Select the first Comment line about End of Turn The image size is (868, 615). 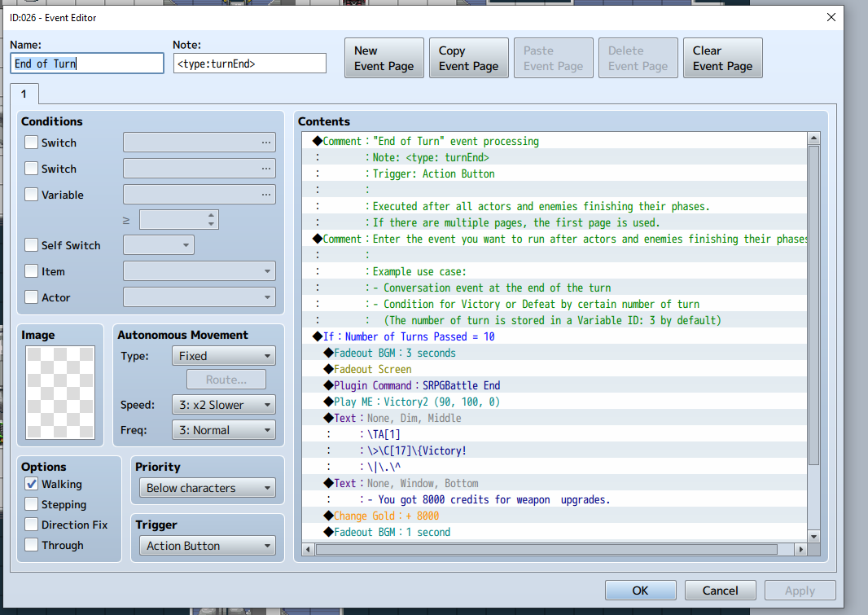tap(555, 141)
